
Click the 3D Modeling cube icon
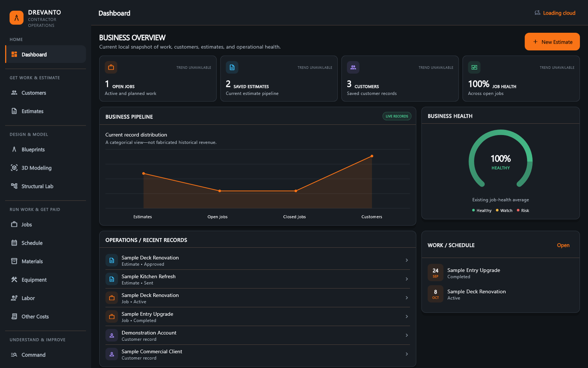tap(14, 168)
